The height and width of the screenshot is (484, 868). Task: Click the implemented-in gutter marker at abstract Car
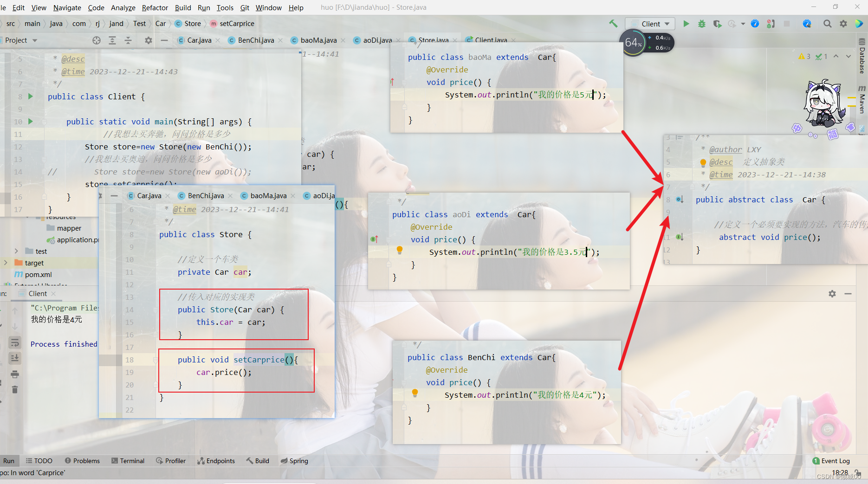click(680, 200)
